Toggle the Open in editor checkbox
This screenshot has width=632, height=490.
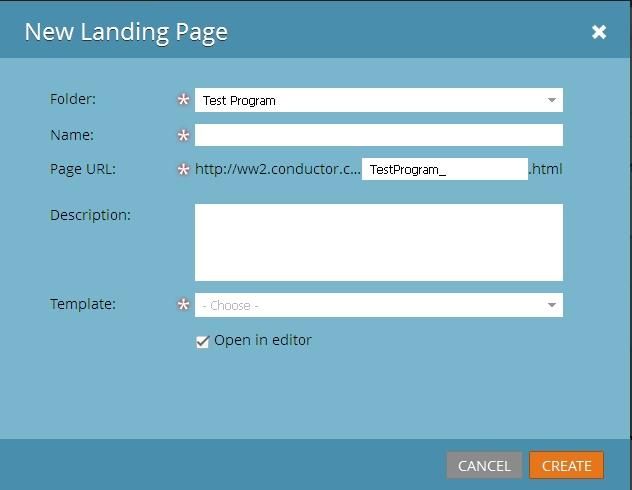pos(202,341)
